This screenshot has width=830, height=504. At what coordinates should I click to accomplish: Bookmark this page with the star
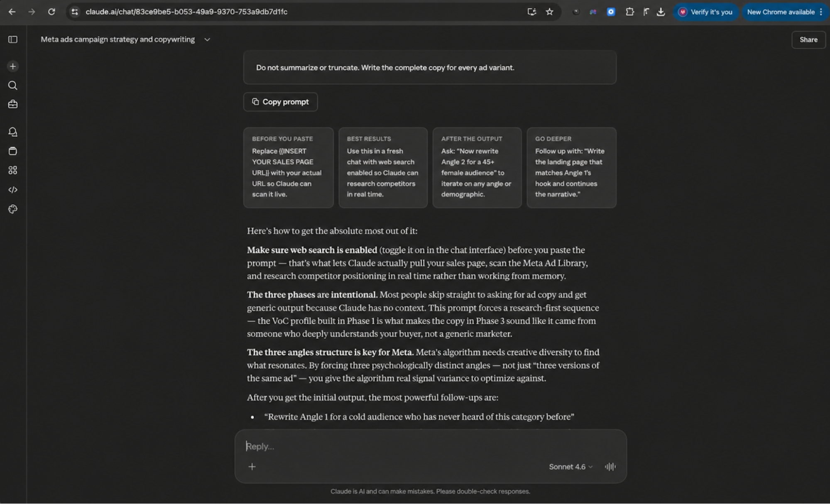[x=549, y=12]
